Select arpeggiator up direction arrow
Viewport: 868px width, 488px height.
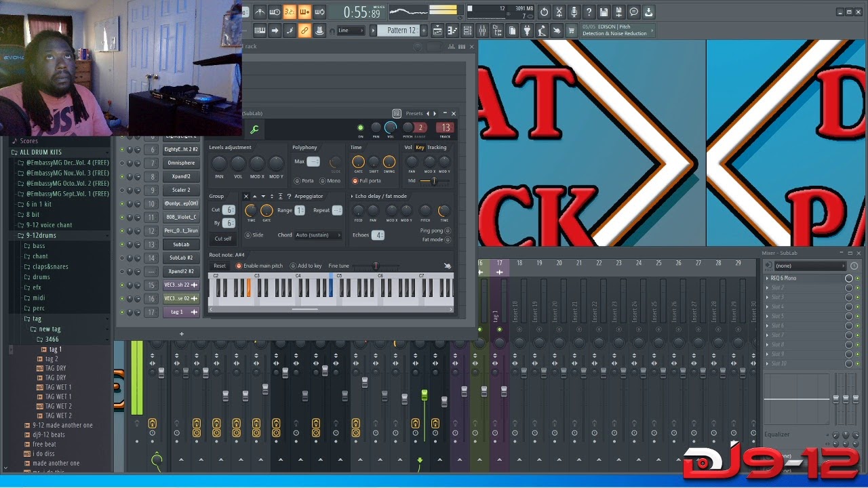click(254, 197)
